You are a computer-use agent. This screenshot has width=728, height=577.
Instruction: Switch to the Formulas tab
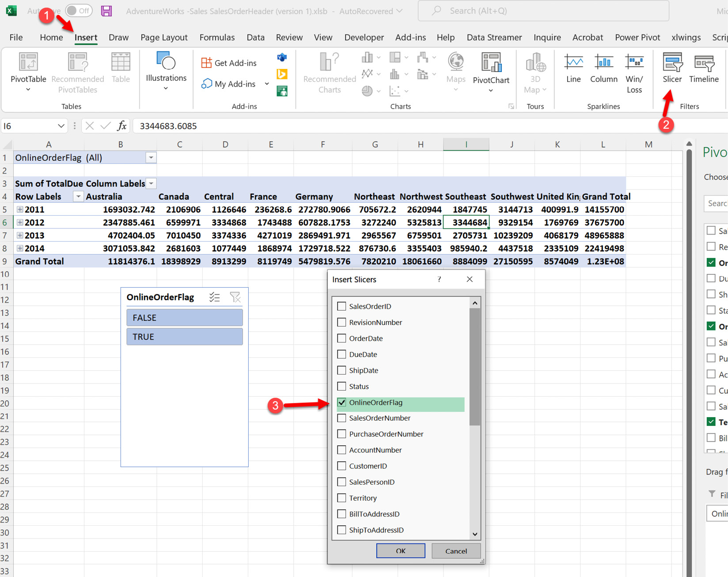pyautogui.click(x=217, y=38)
